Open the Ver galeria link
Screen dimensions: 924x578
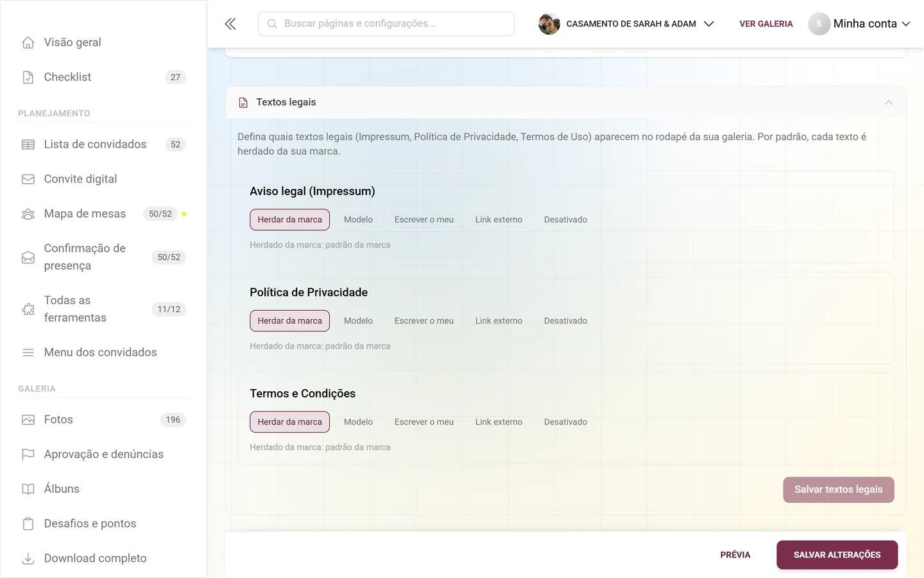click(x=766, y=24)
